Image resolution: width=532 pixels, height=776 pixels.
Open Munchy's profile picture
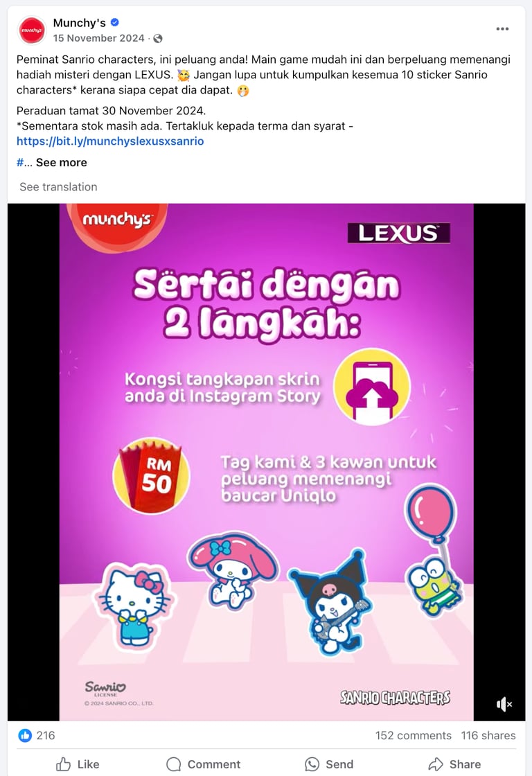[32, 30]
